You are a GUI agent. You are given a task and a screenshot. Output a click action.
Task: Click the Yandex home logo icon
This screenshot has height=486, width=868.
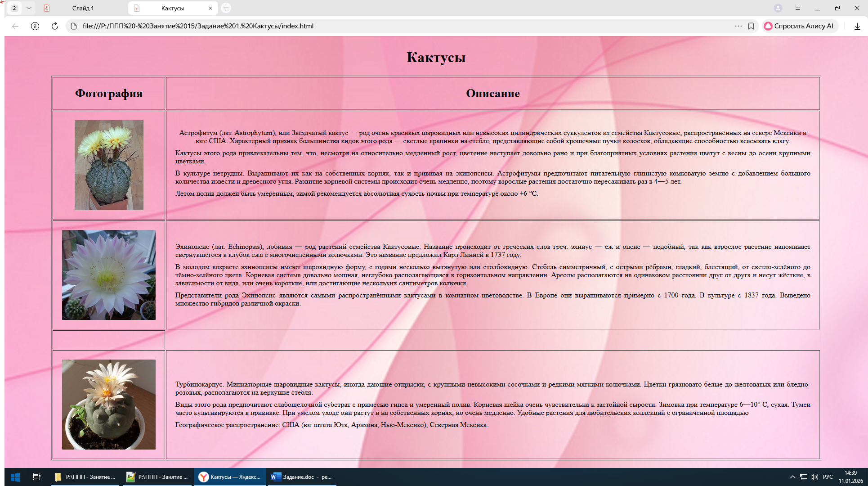tap(35, 26)
